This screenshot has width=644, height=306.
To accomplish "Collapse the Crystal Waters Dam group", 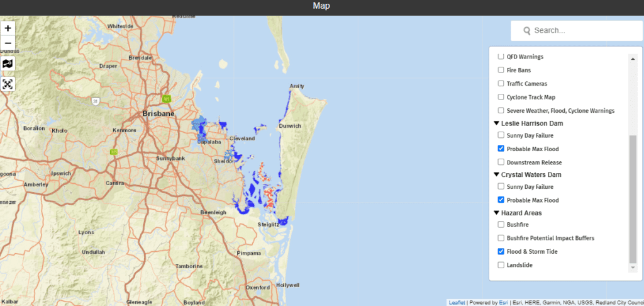I will tap(497, 174).
